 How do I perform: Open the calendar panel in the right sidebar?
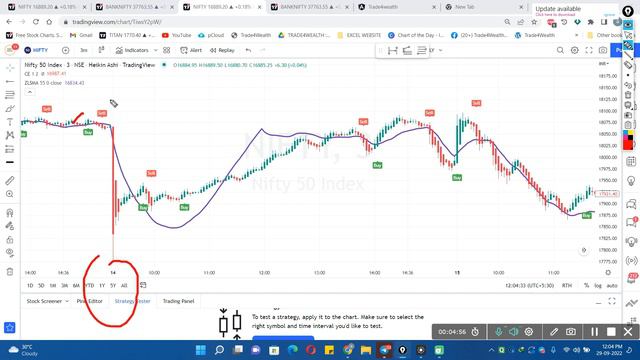(631, 161)
